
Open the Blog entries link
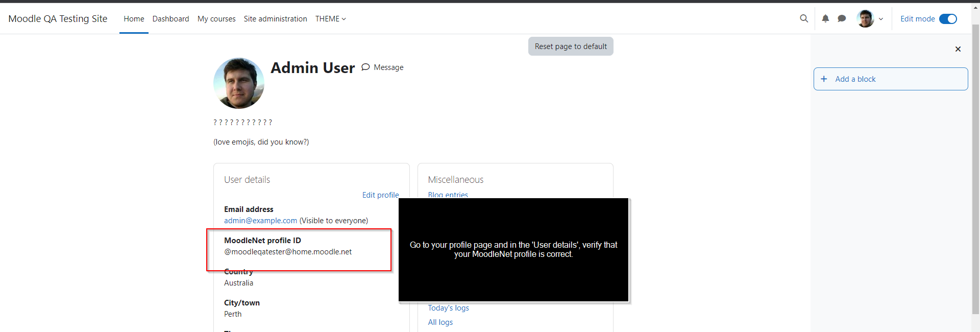(448, 195)
